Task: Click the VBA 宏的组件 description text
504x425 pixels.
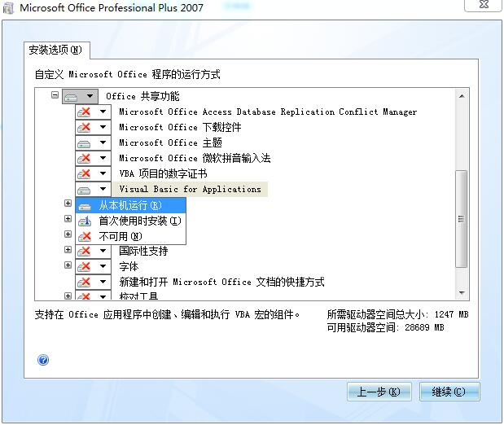Action: coord(167,314)
